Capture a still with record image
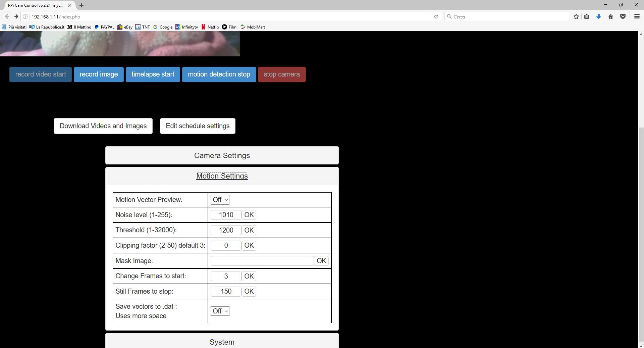This screenshot has height=348, width=644. click(99, 74)
